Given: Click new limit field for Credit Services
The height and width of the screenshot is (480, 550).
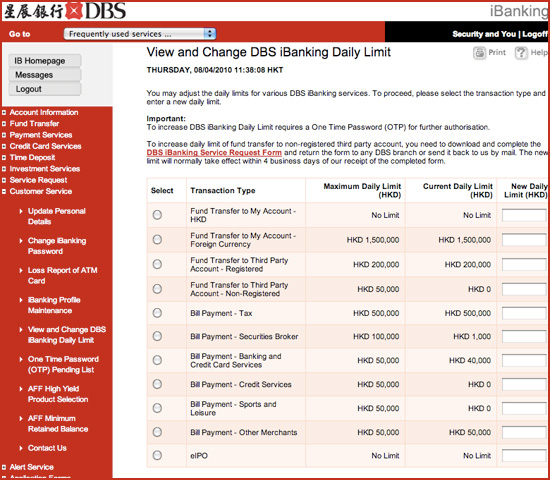Looking at the screenshot, I should (524, 384).
